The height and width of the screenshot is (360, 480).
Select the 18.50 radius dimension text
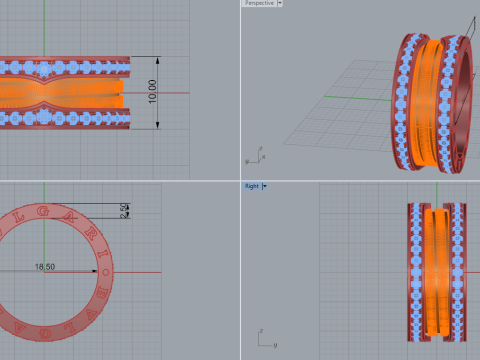click(x=45, y=267)
